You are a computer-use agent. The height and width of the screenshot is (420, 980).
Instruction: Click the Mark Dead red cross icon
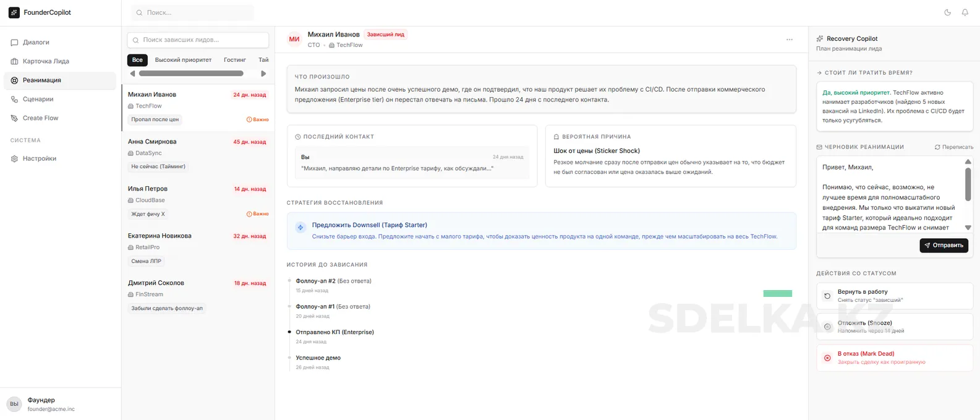[x=827, y=358]
